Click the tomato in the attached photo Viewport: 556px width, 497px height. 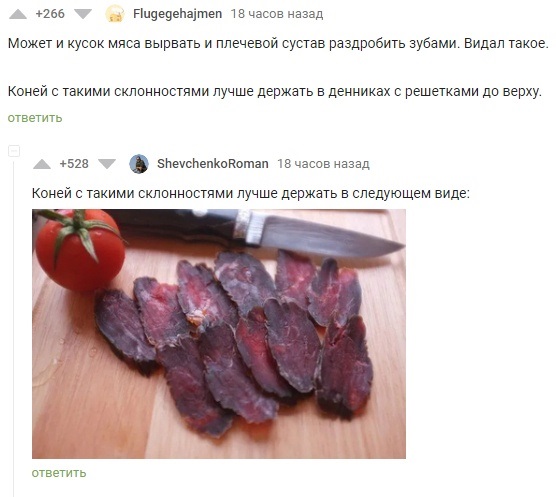[80, 250]
